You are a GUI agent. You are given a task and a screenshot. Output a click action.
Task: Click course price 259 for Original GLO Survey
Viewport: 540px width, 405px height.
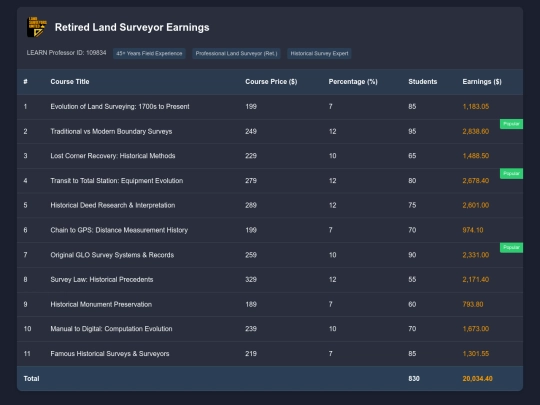click(x=251, y=255)
